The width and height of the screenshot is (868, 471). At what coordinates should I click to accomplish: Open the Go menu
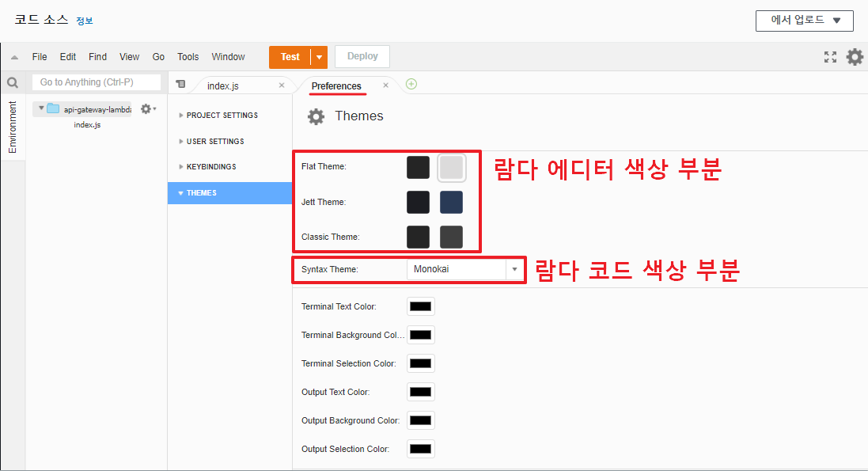coord(158,57)
